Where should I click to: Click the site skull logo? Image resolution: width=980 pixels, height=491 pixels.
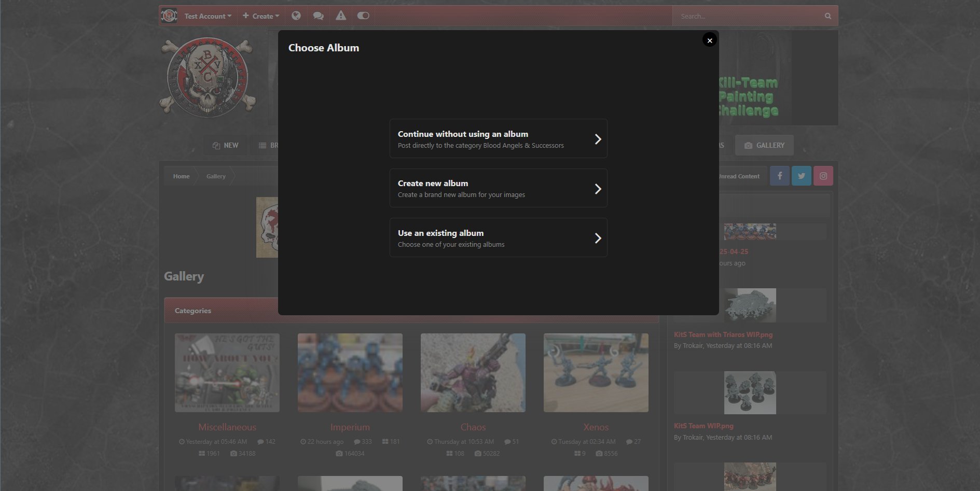click(x=208, y=77)
